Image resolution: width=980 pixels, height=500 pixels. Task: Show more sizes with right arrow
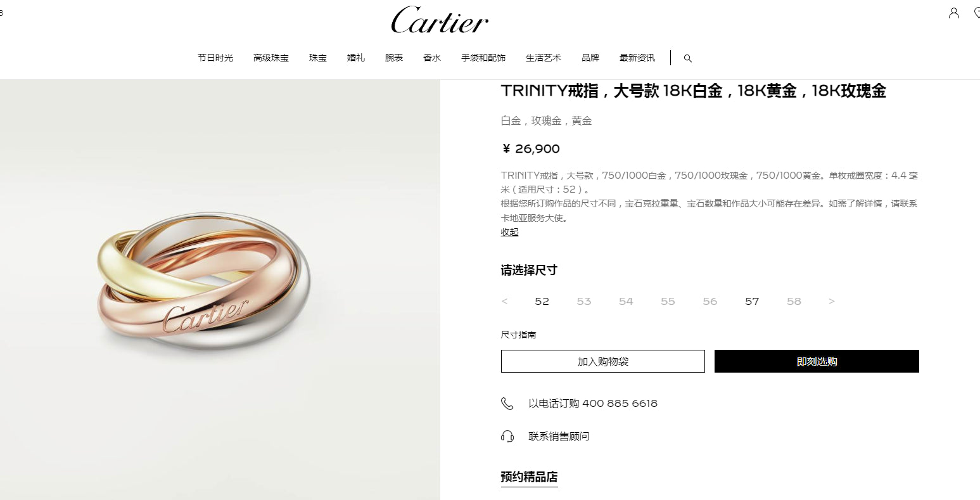[832, 302]
